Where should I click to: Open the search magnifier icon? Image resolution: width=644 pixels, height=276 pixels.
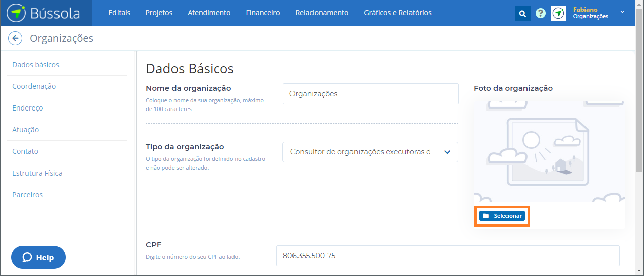click(523, 14)
